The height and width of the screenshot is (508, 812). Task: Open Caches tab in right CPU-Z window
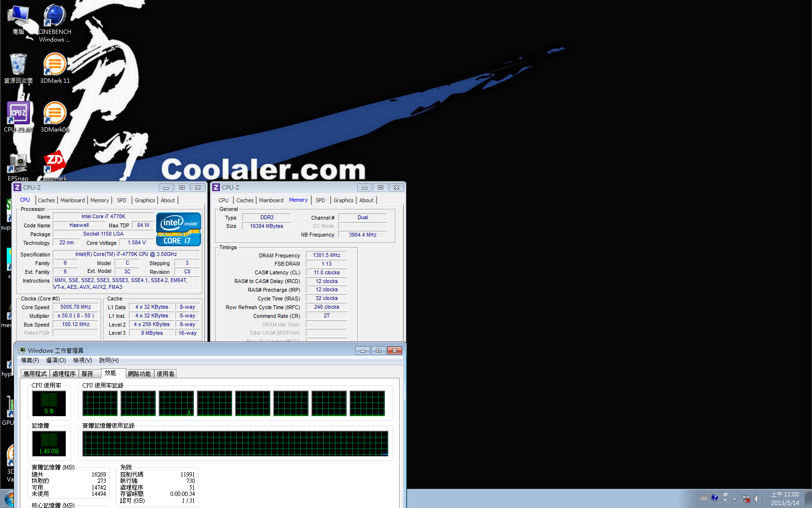(245, 200)
